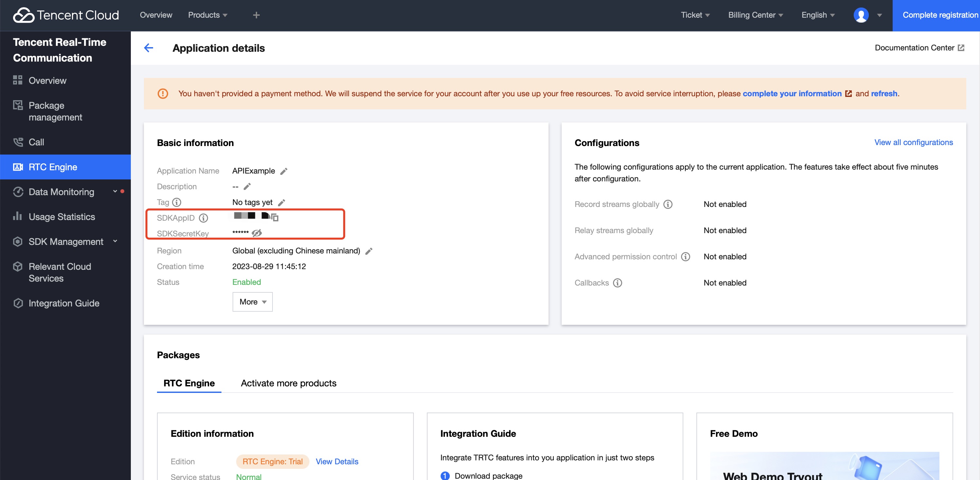This screenshot has width=980, height=480.
Task: Click the SDKAppID info icon
Action: [x=203, y=218]
